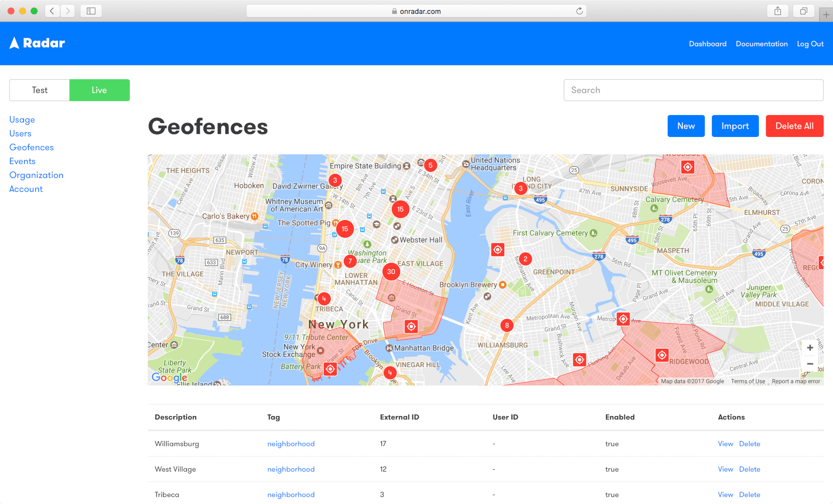This screenshot has width=833, height=504.
Task: Go back using browser back arrow
Action: [52, 11]
